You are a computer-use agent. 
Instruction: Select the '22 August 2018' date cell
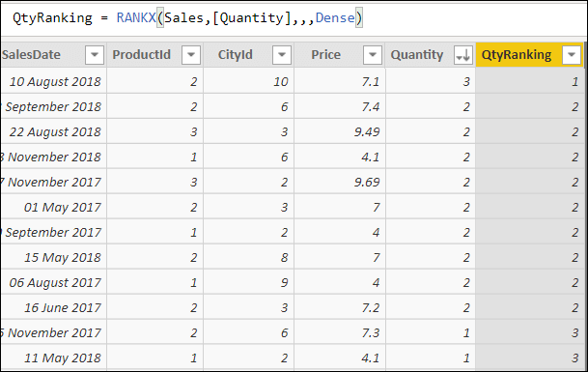(54, 131)
